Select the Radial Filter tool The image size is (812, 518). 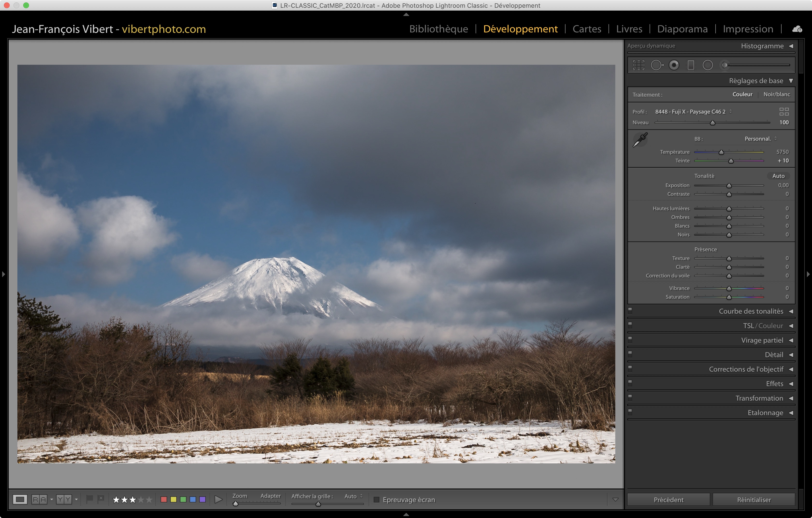(707, 65)
